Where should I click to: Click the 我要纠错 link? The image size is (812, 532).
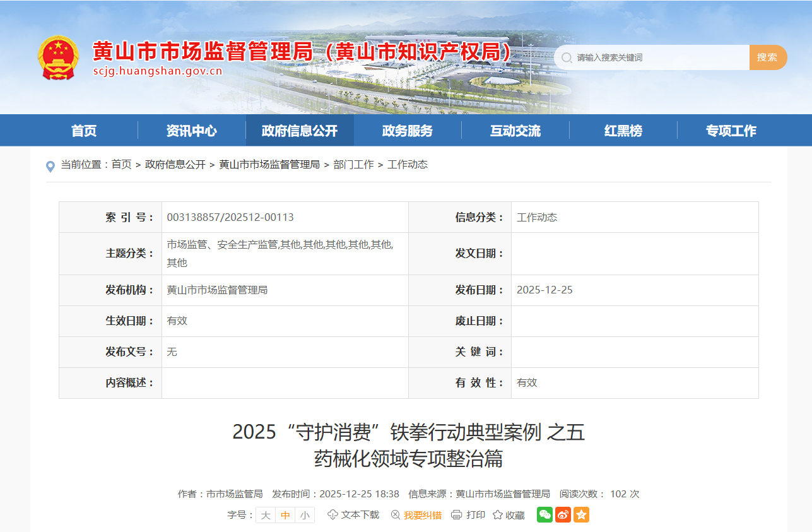[423, 515]
